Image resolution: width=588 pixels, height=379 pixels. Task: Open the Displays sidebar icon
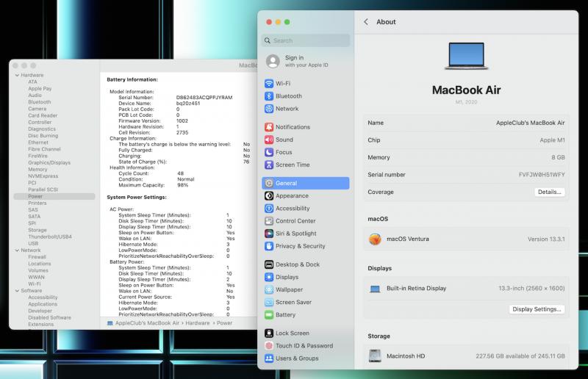point(269,277)
